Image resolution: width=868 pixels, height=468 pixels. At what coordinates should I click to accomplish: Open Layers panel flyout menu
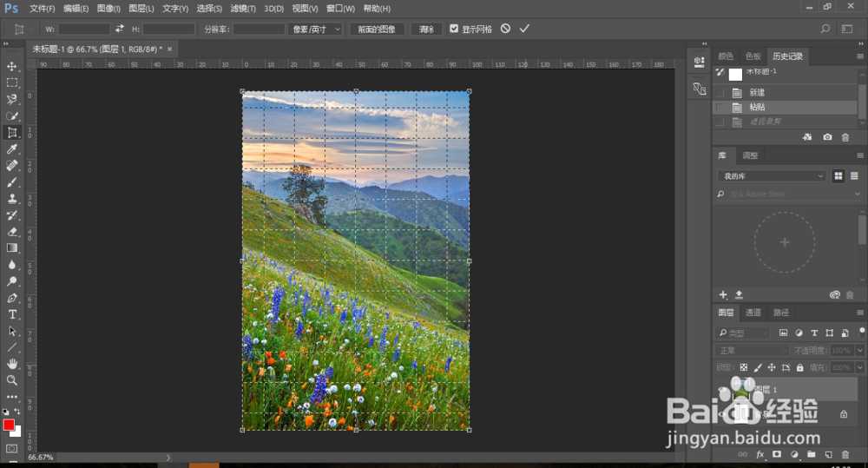click(859, 313)
